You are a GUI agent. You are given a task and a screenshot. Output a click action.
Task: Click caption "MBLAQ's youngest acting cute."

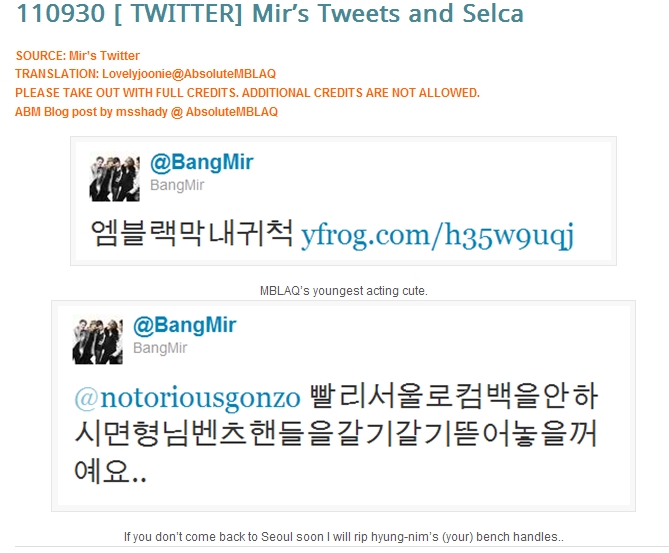click(343, 291)
